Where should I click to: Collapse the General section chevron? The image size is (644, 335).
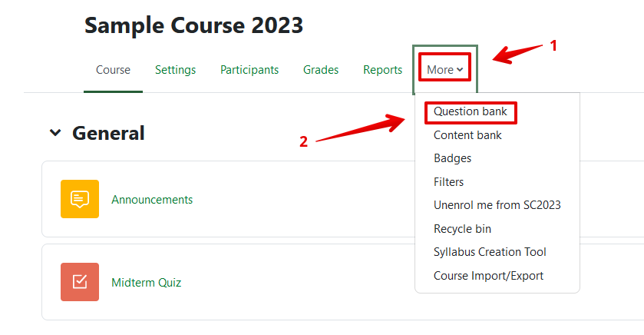tap(55, 133)
